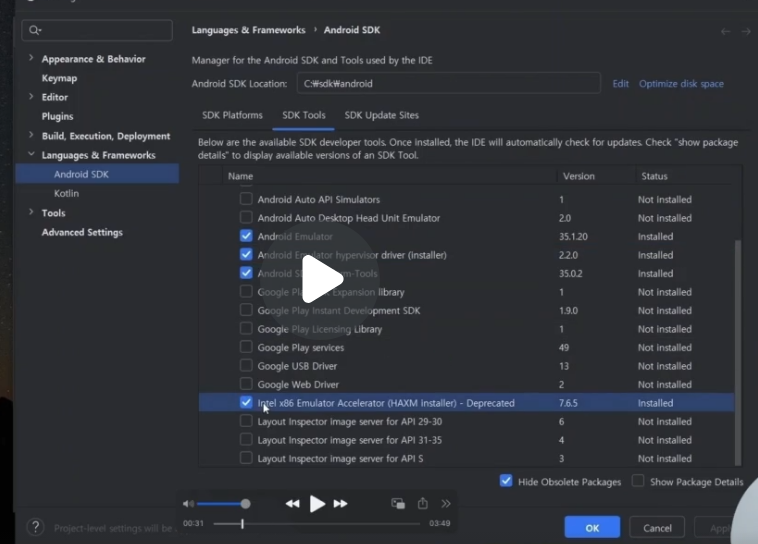
Task: Click the help question mark icon
Action: pyautogui.click(x=36, y=527)
